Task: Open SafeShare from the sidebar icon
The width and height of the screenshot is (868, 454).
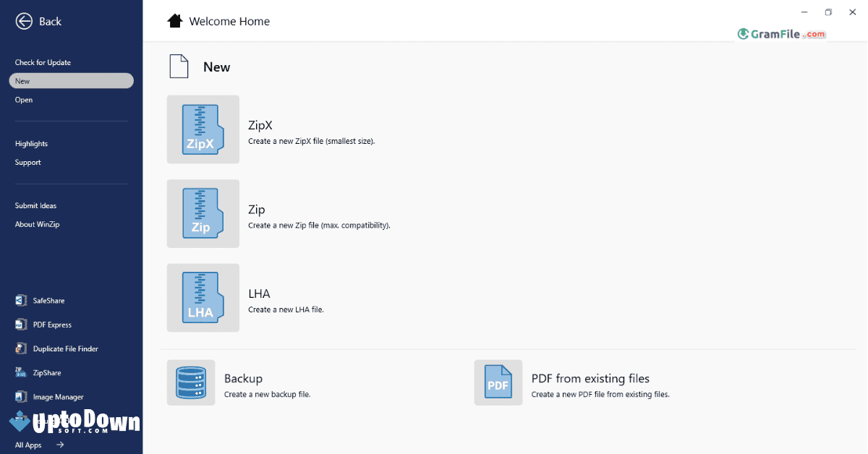Action: pos(21,300)
